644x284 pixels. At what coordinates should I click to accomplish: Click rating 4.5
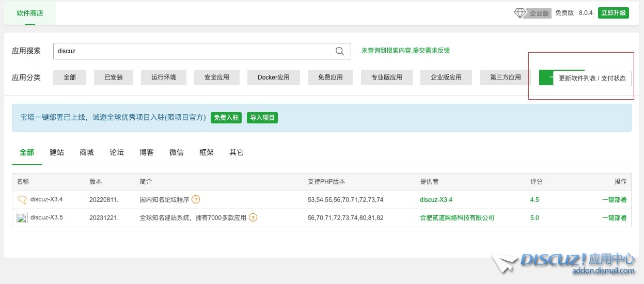pos(535,200)
